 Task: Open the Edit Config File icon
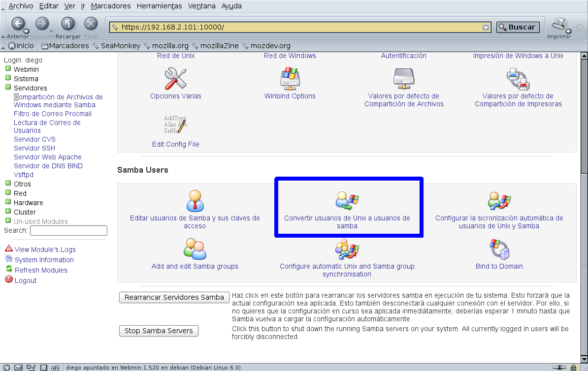click(x=175, y=124)
